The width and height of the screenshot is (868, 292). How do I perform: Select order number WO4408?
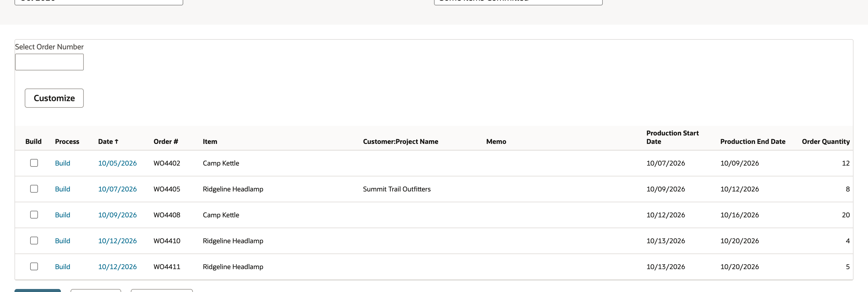point(167,215)
